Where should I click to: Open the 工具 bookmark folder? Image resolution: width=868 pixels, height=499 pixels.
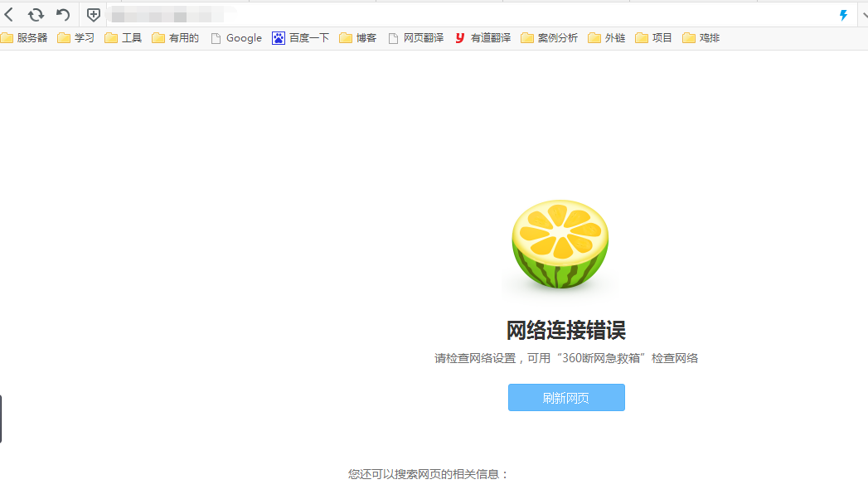[x=123, y=38]
